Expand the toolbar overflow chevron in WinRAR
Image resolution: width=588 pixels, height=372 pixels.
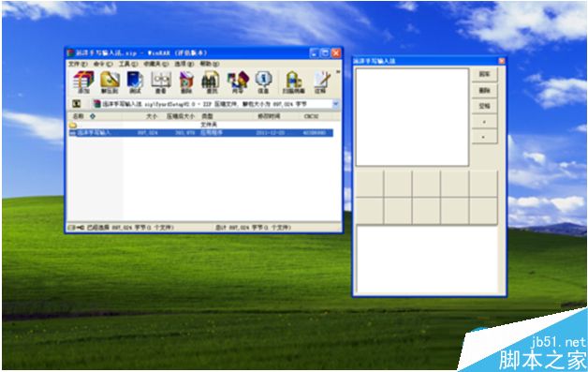tap(338, 72)
